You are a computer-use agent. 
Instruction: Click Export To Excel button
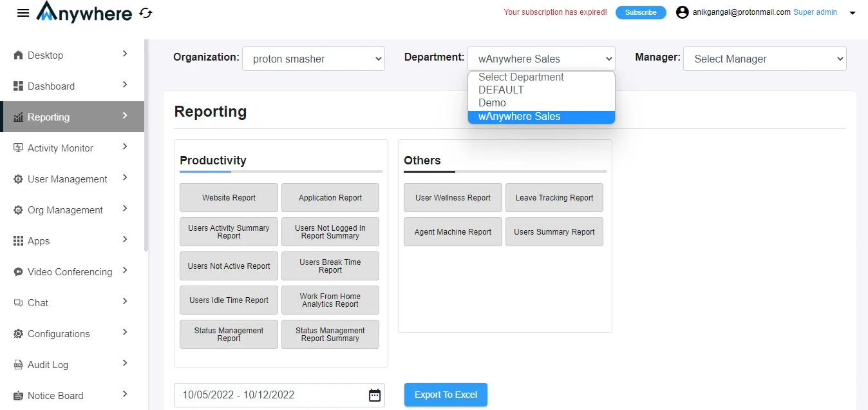click(446, 395)
